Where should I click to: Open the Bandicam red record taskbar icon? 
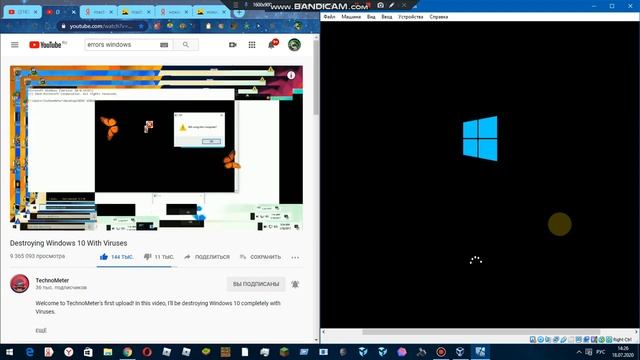click(x=441, y=352)
